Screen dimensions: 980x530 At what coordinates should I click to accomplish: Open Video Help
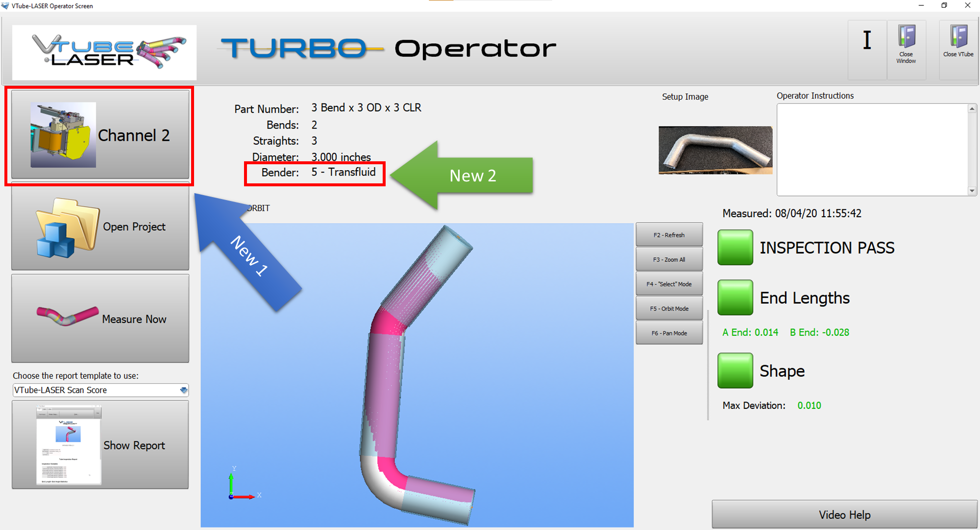point(844,514)
